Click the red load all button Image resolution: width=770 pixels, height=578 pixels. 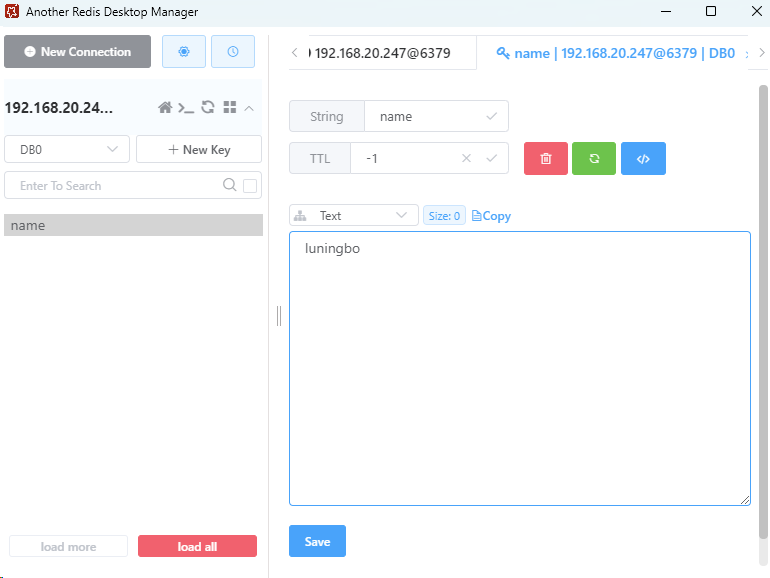click(197, 546)
